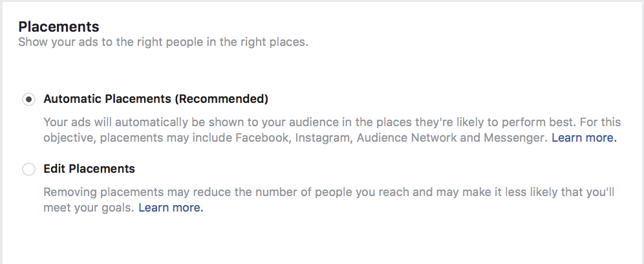
Task: Click the bold "Placements" section heading
Action: click(58, 27)
